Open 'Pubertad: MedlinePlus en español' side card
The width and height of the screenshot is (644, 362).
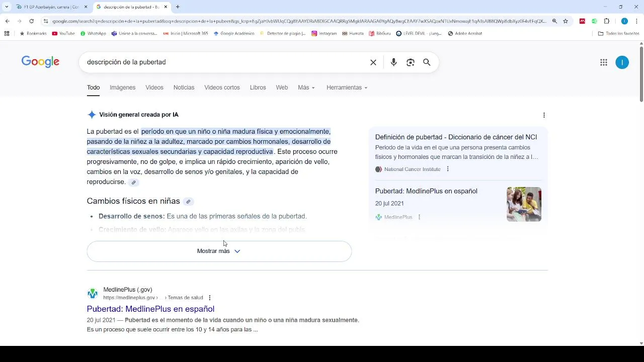click(x=426, y=191)
